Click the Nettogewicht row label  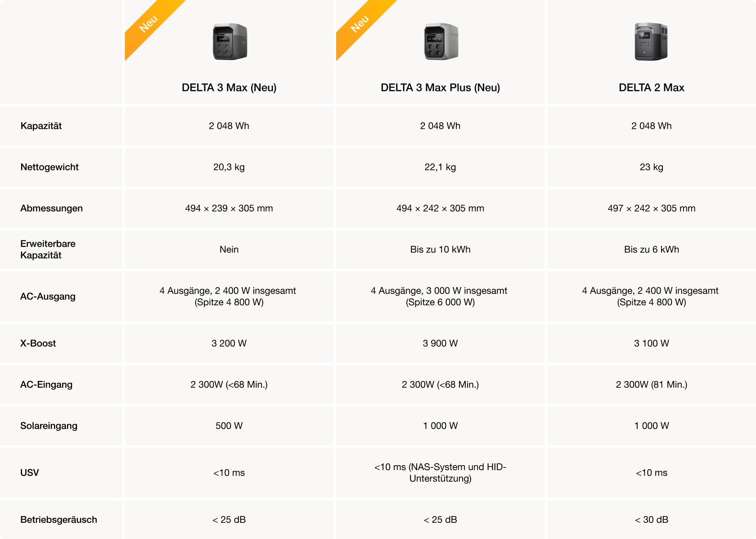[49, 167]
